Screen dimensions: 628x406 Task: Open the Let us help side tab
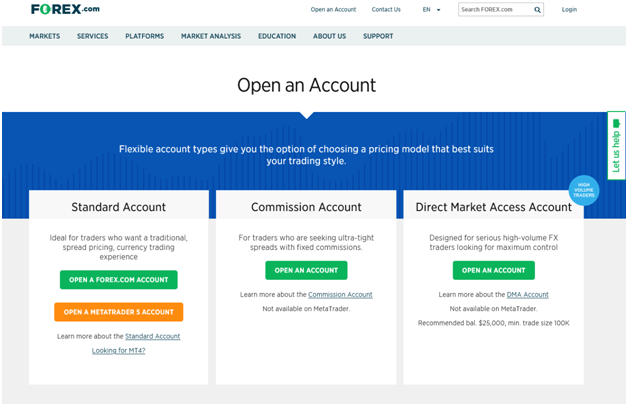click(616, 145)
